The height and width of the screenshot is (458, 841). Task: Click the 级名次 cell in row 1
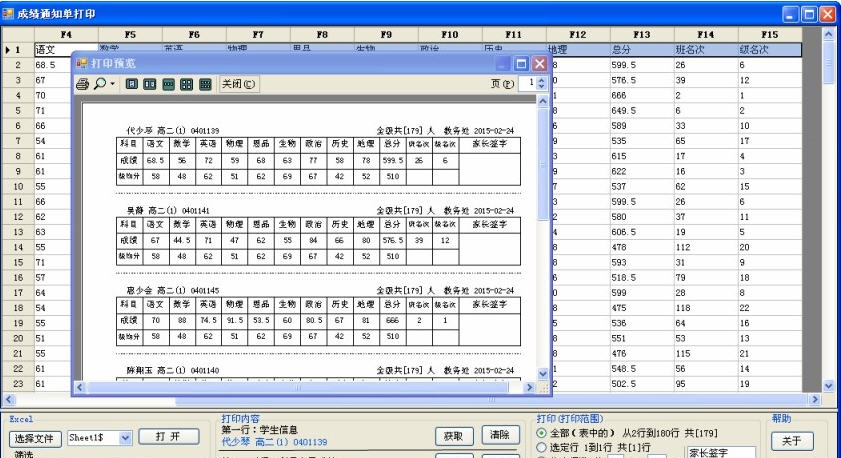click(769, 50)
